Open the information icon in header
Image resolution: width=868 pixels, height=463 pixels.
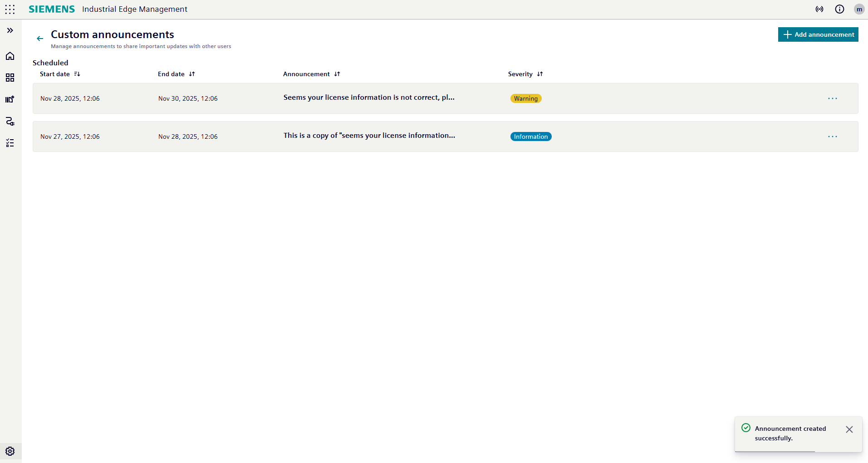[x=839, y=9]
